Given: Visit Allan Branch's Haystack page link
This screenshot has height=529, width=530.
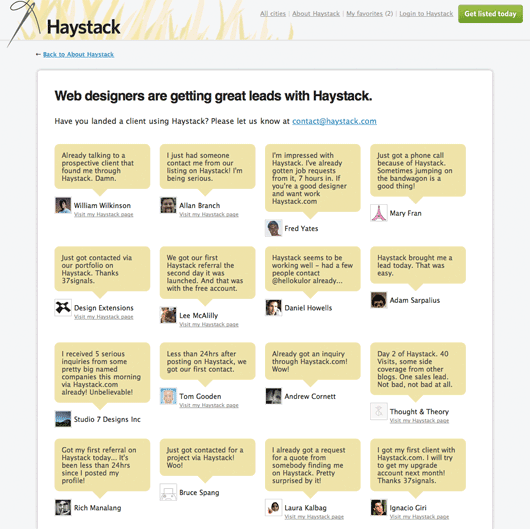Looking at the screenshot, I should [x=209, y=214].
